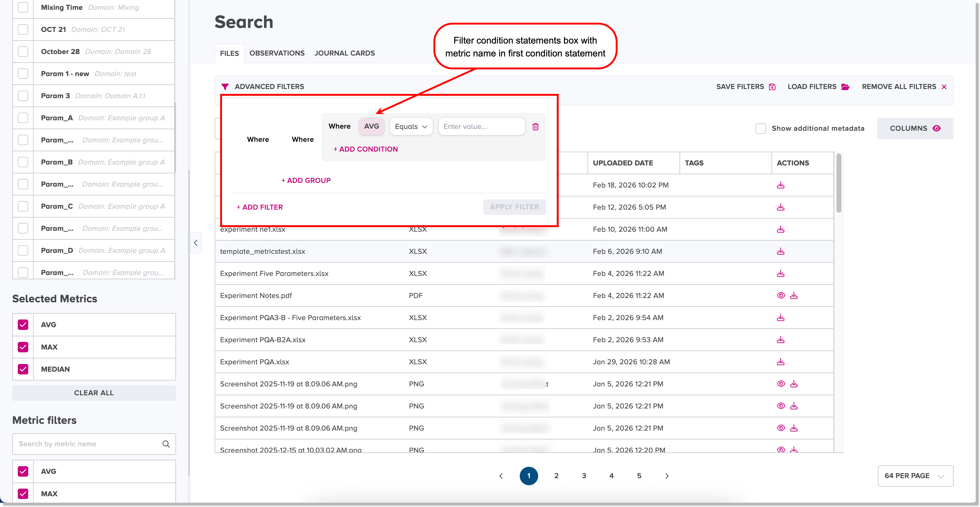The height and width of the screenshot is (507, 980).
Task: Collapse the left sidebar panel chevron
Action: 196,243
